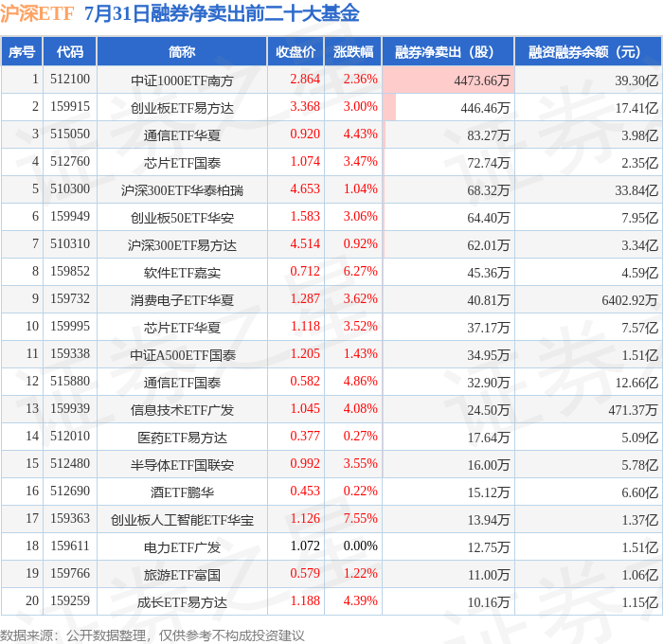Click the 6402.92万 balance cell
Screen dimensions: 663x644
pyautogui.click(x=630, y=300)
